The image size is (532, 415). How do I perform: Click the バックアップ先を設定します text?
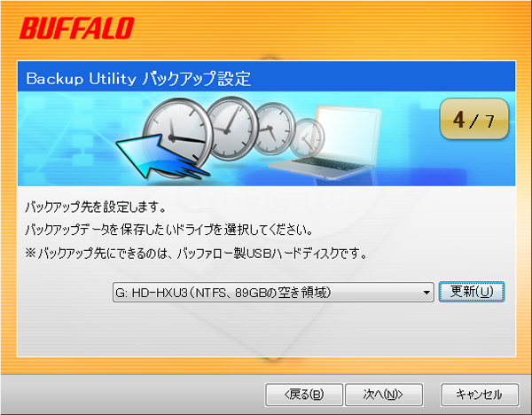tap(96, 207)
